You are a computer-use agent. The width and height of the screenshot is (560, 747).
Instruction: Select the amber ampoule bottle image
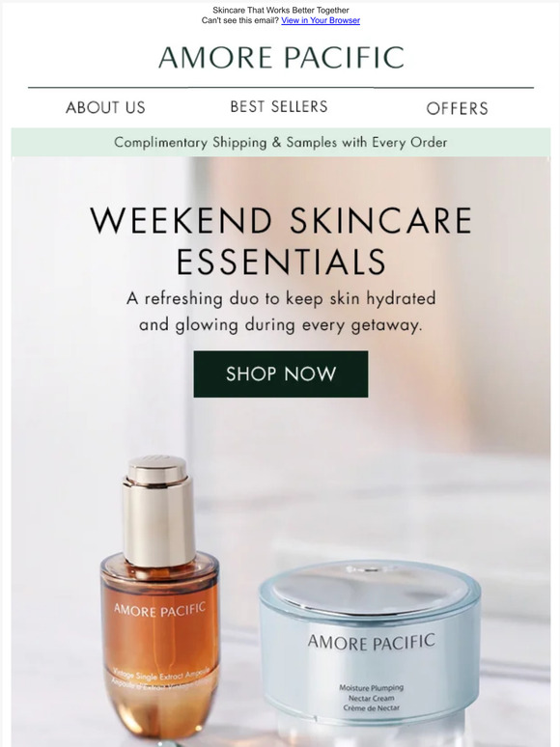point(159,600)
